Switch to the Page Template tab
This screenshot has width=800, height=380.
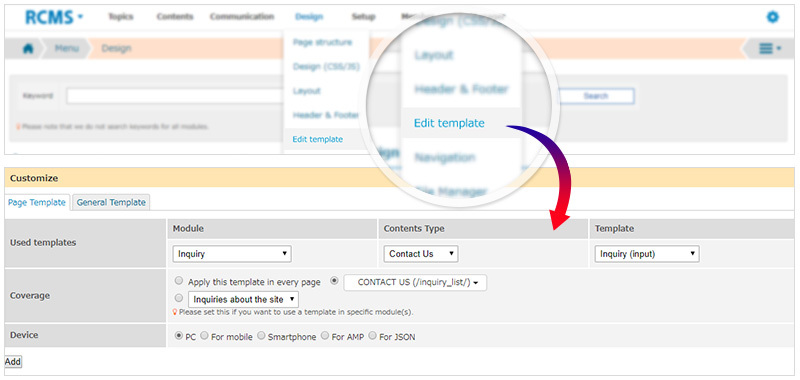[37, 202]
